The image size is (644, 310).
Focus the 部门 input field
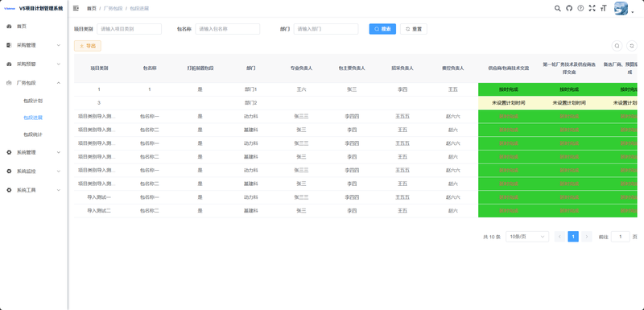pos(326,29)
